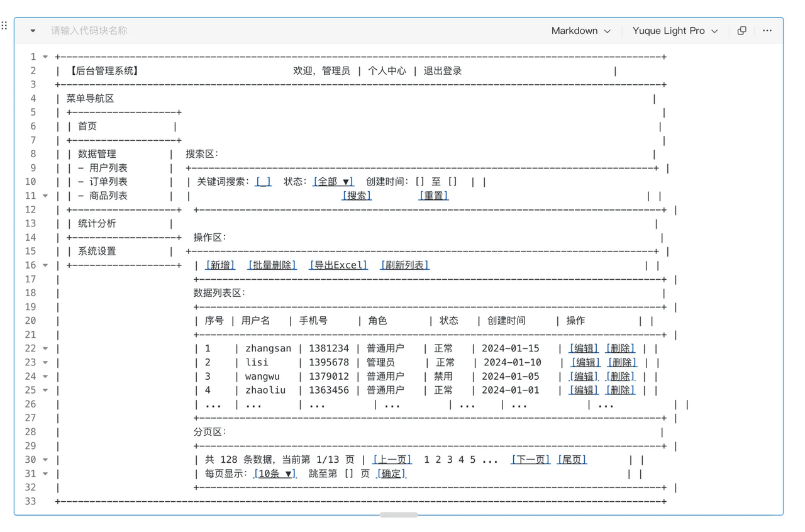Viewport: 805px width, 532px height.
Task: Grab the block drag handle dots
Action: (4, 26)
